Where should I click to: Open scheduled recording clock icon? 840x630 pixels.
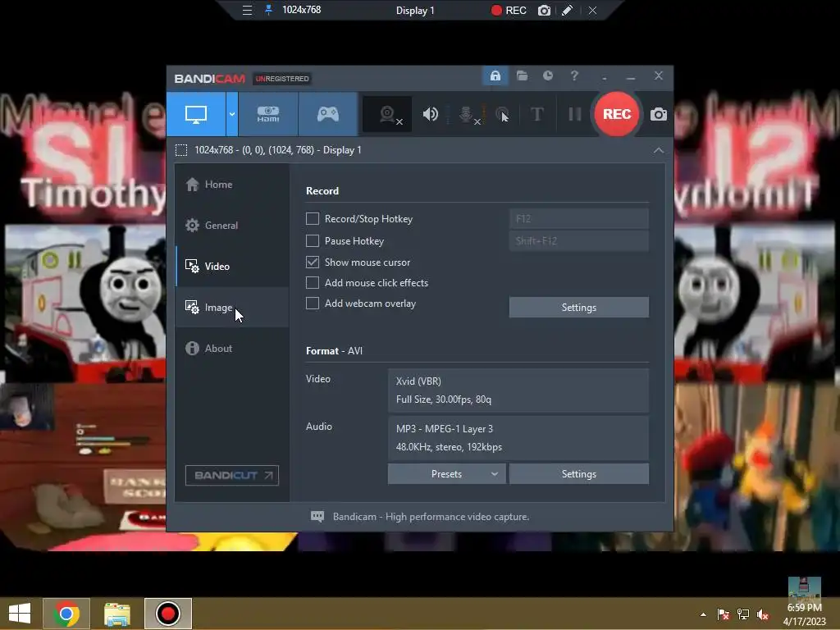pyautogui.click(x=547, y=76)
